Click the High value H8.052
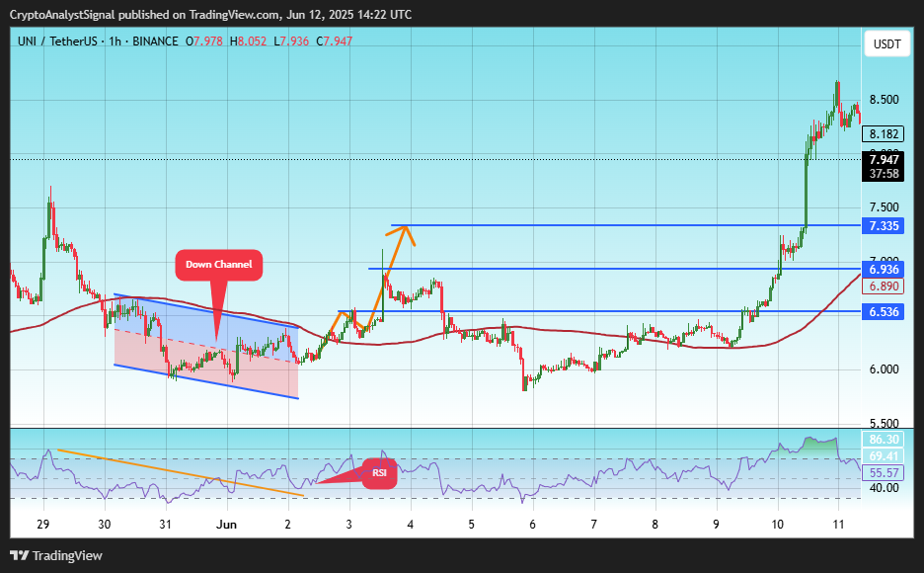Screen dimensions: 924x573 tap(248, 41)
